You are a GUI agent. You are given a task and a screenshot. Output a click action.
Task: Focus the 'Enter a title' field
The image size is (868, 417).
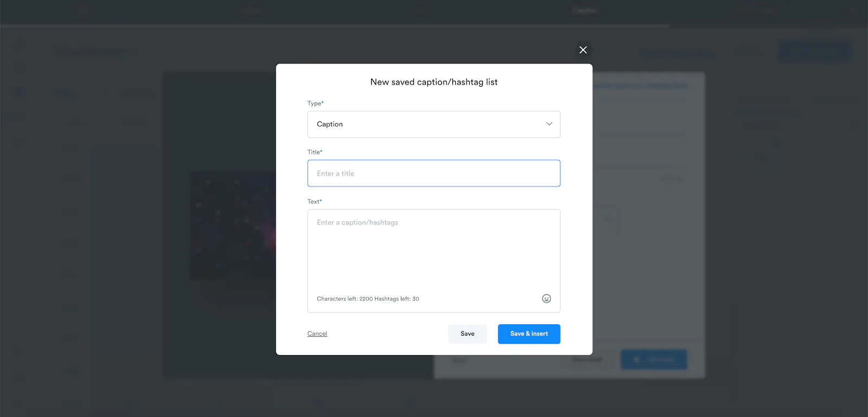pyautogui.click(x=434, y=174)
